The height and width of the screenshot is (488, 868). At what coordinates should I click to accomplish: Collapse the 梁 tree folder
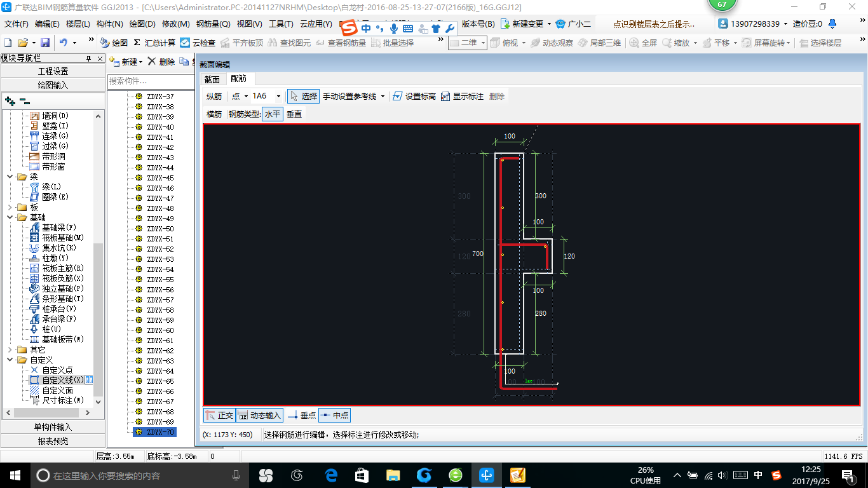[x=10, y=177]
